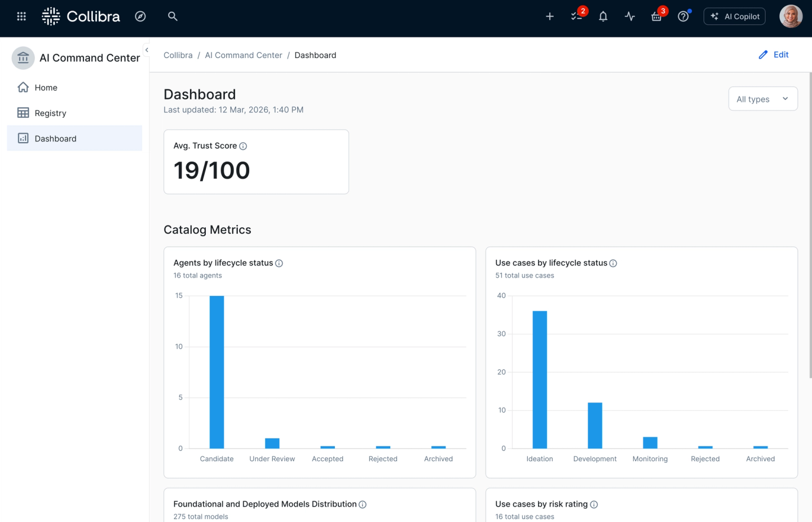This screenshot has height=522, width=812.
Task: Switch to the Dashboard section
Action: pos(55,138)
